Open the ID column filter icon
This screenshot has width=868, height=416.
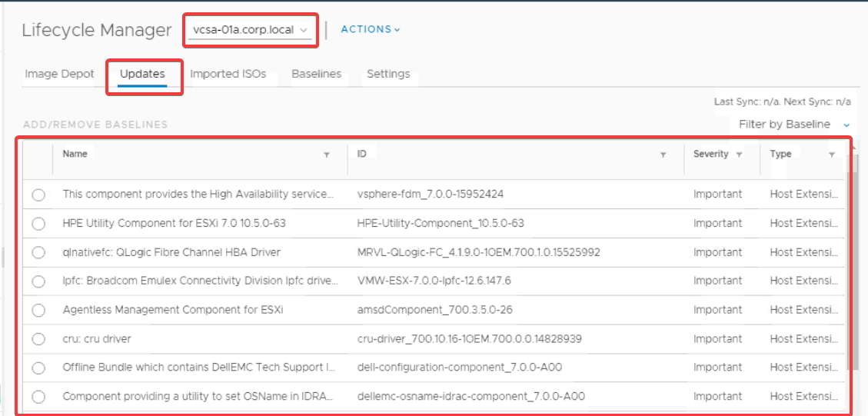[x=663, y=155]
